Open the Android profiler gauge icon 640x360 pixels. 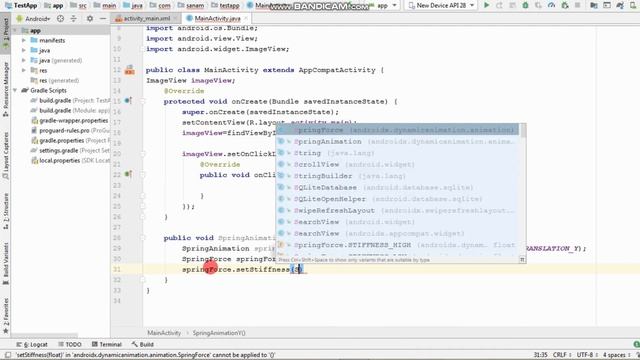551,5
